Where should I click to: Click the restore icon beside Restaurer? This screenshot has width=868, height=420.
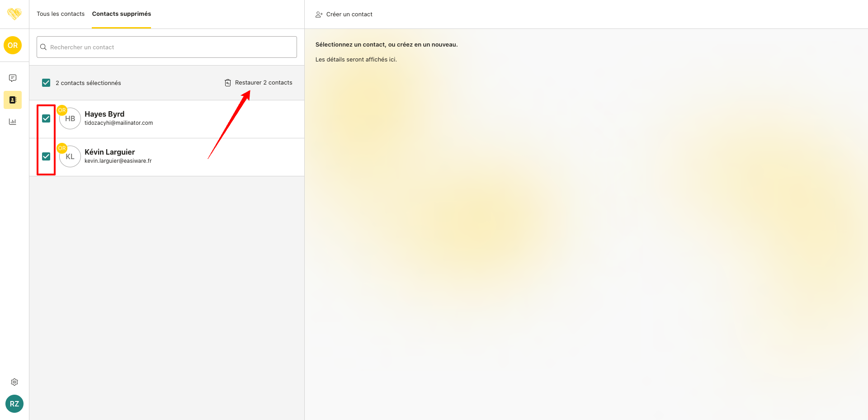click(228, 83)
